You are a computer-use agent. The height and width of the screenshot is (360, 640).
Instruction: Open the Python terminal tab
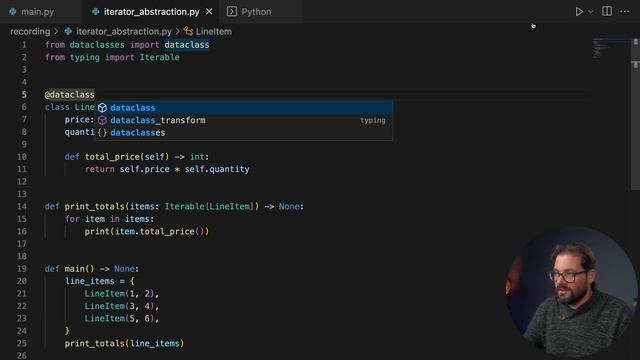coord(256,12)
